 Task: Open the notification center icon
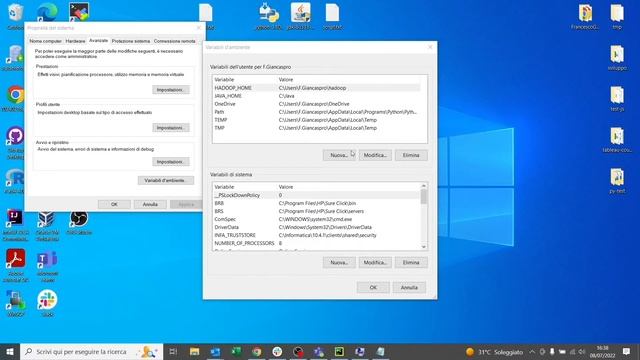[627, 351]
